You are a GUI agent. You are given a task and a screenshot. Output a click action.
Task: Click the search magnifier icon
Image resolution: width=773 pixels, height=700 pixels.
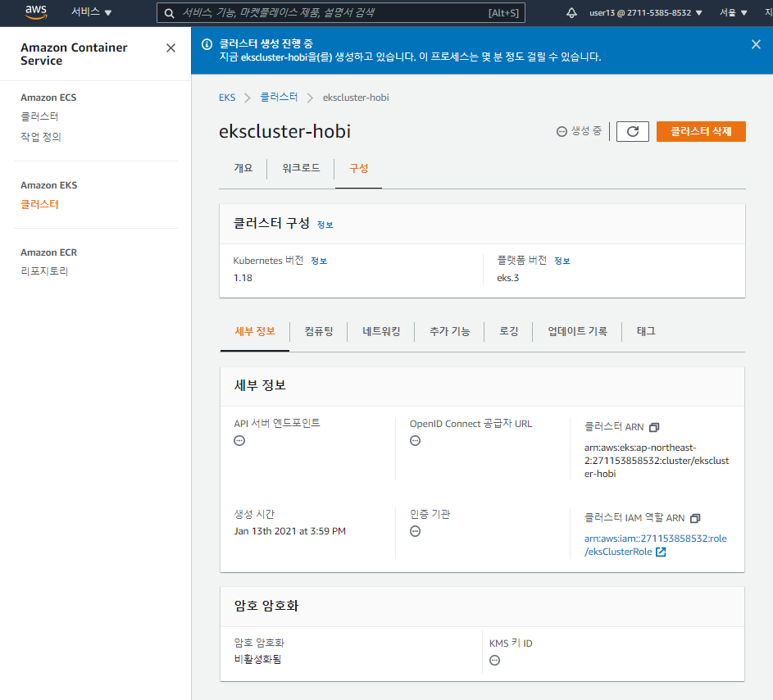(x=169, y=13)
